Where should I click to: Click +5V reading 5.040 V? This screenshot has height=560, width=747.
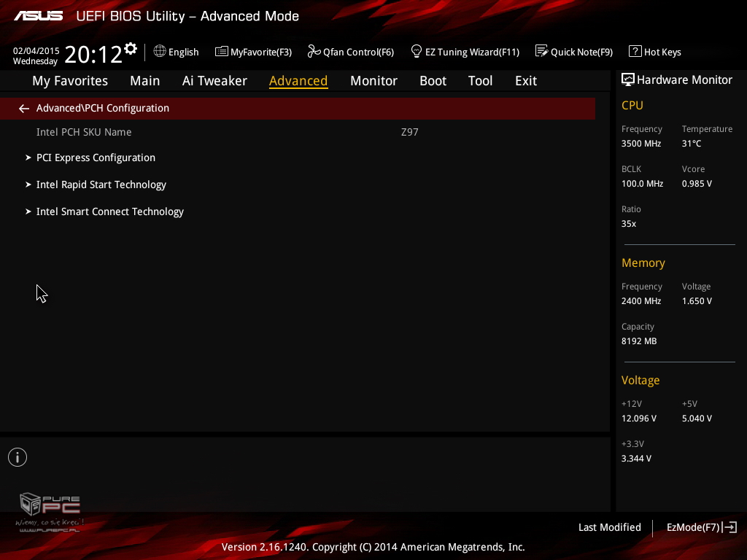[x=697, y=418]
